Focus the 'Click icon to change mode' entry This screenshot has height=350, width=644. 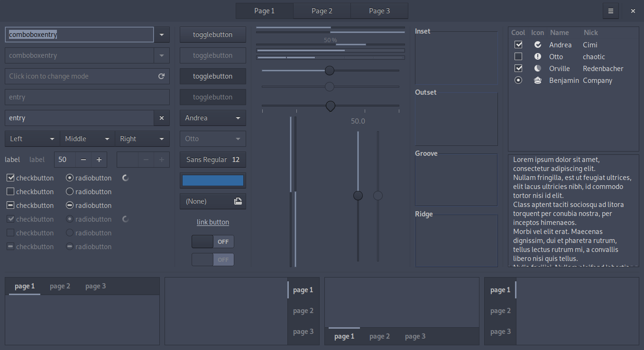pyautogui.click(x=87, y=76)
